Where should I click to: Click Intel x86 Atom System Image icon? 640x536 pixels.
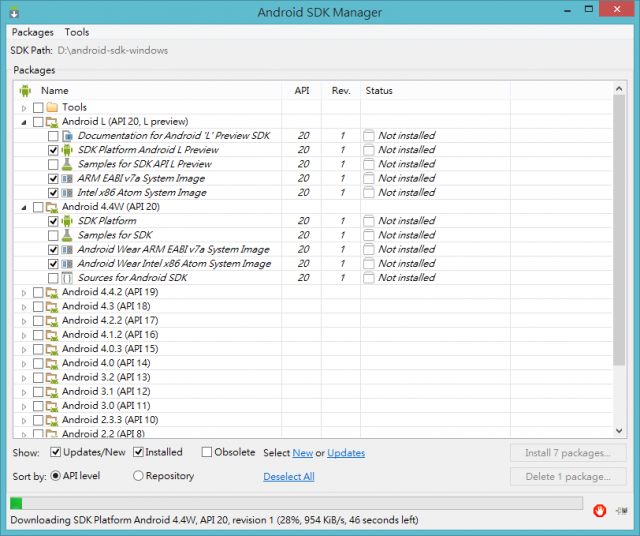(67, 193)
